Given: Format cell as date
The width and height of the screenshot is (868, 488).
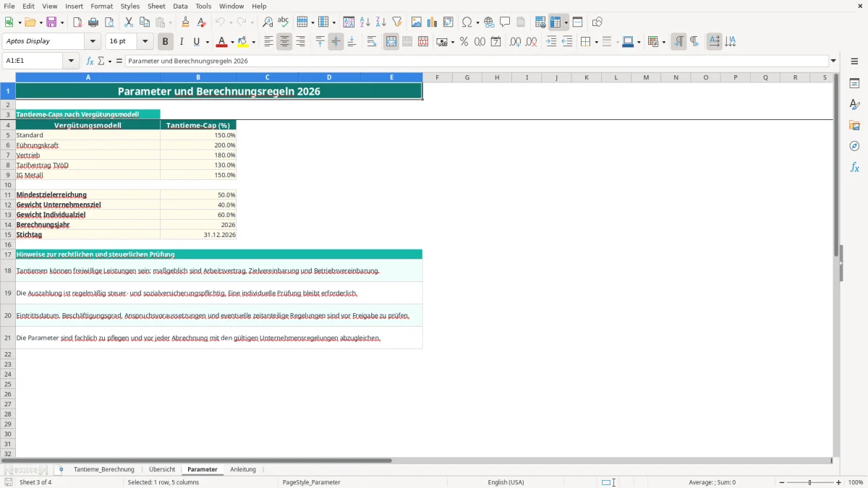Looking at the screenshot, I should pyautogui.click(x=495, y=42).
